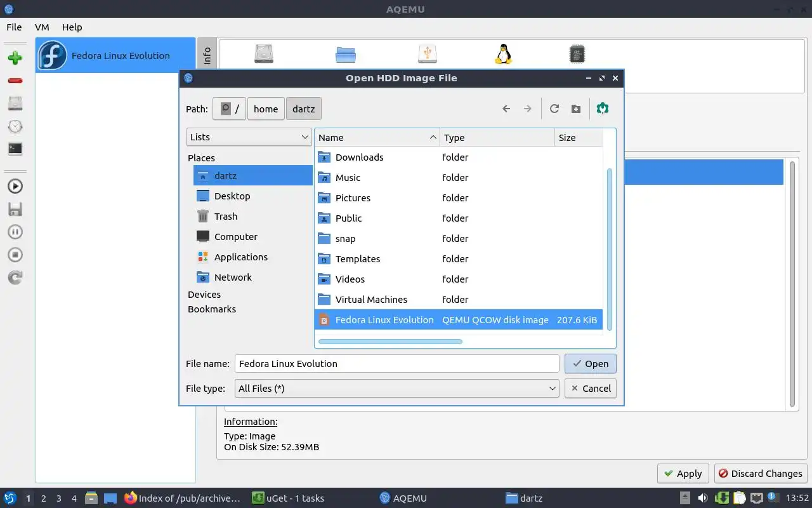Click the green plus Add VM icon
Viewport: 812px width, 508px height.
15,58
